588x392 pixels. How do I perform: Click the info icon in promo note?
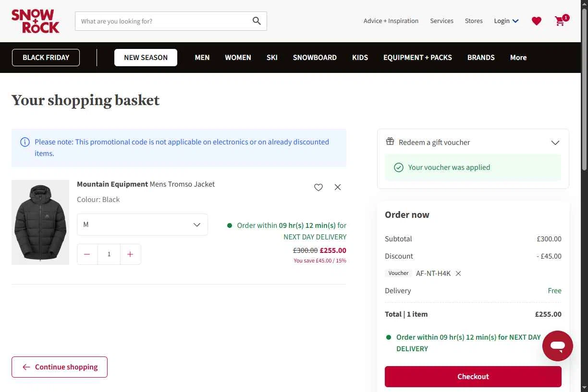[24, 142]
